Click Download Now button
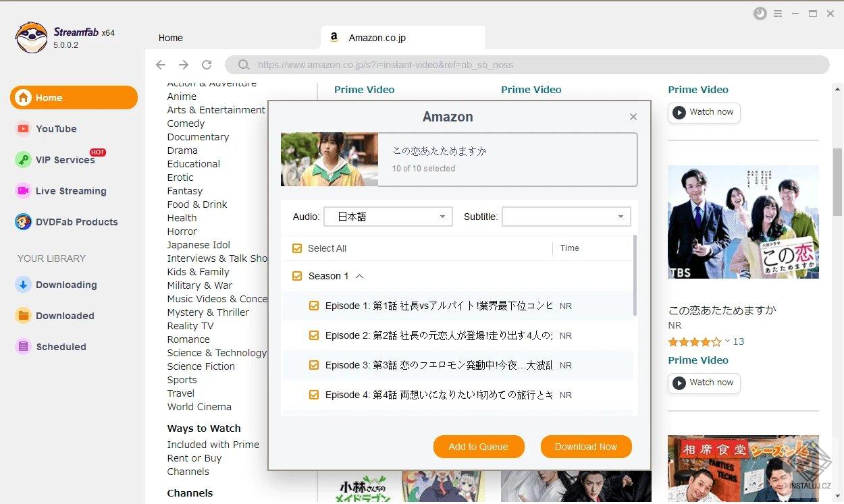 586,447
